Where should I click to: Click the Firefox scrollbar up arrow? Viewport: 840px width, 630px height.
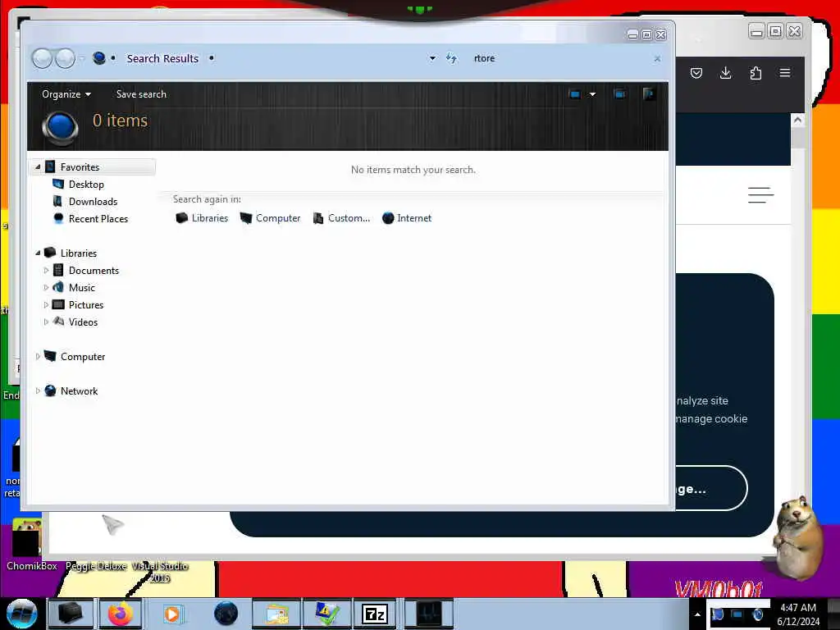[797, 121]
